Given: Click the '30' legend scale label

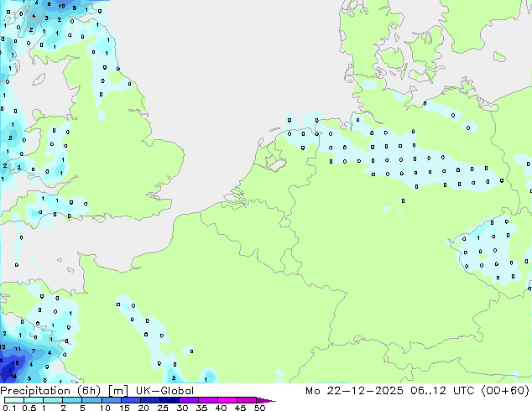Looking at the screenshot, I should pos(182,408).
